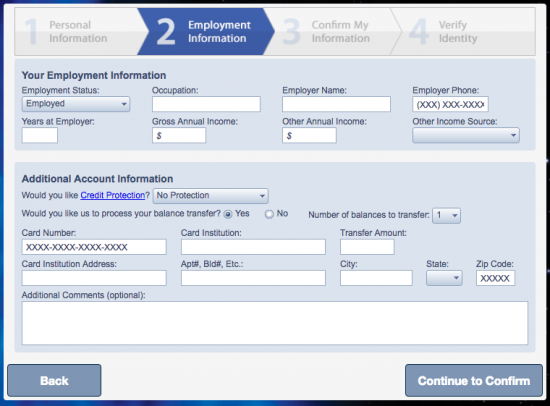This screenshot has width=550, height=406.
Task: Open Number of balances to transfer dropdown
Action: point(447,215)
